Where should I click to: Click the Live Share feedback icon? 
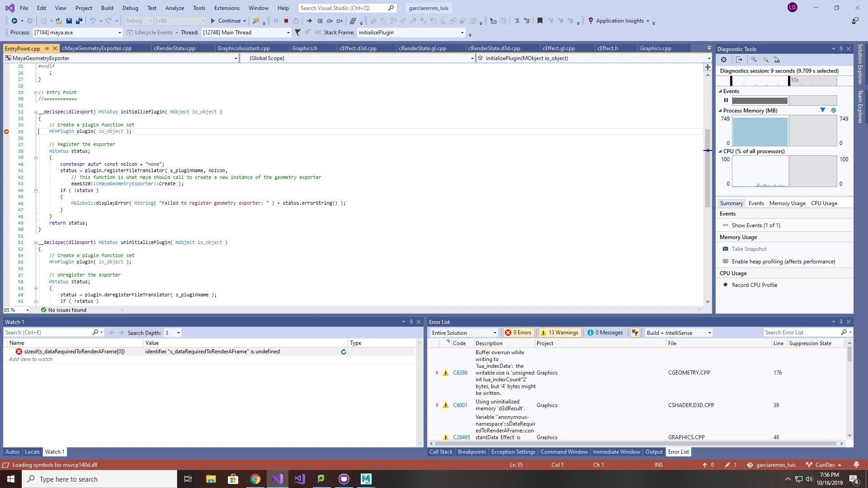pos(855,21)
